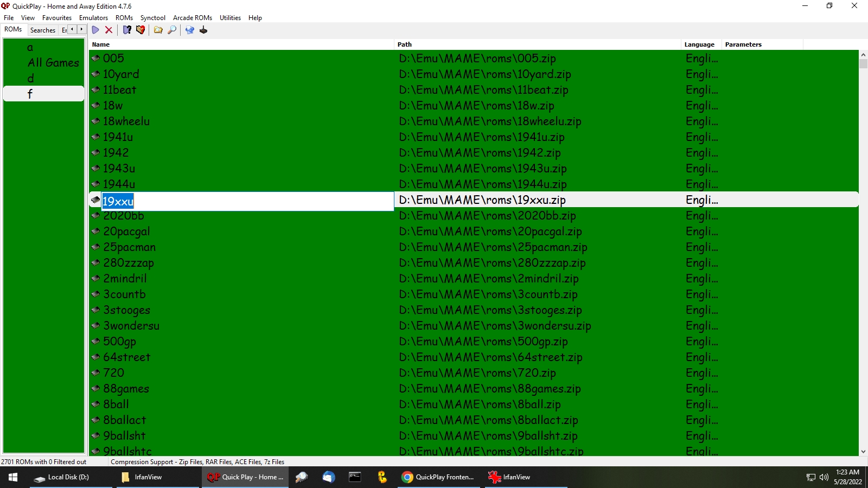The width and height of the screenshot is (868, 488).
Task: Select the 64street ROM row
Action: click(474, 357)
